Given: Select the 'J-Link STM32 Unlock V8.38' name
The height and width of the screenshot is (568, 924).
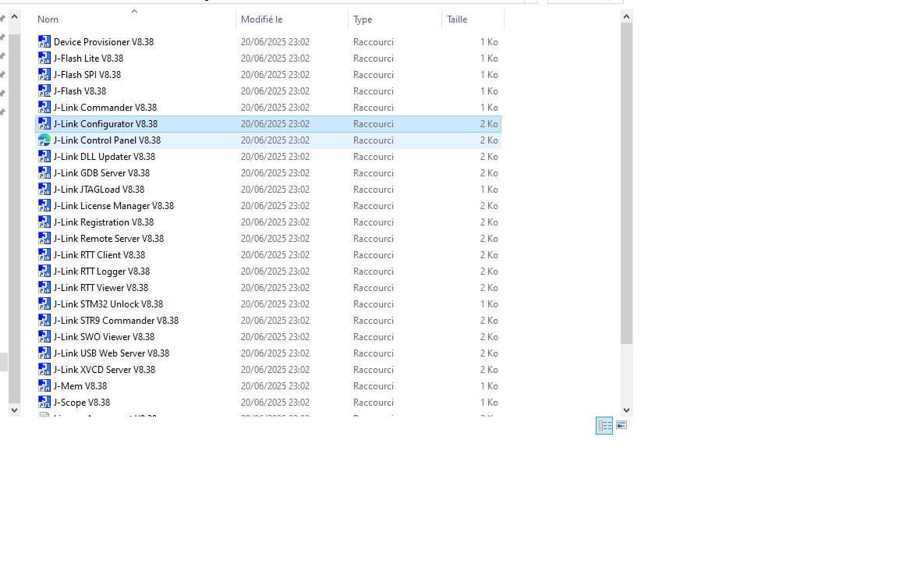Looking at the screenshot, I should (108, 304).
